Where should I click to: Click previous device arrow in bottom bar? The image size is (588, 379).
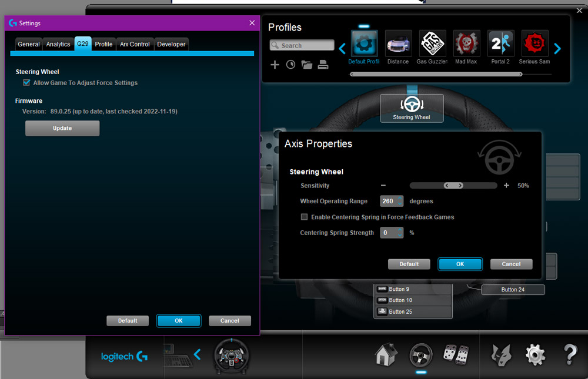point(197,354)
